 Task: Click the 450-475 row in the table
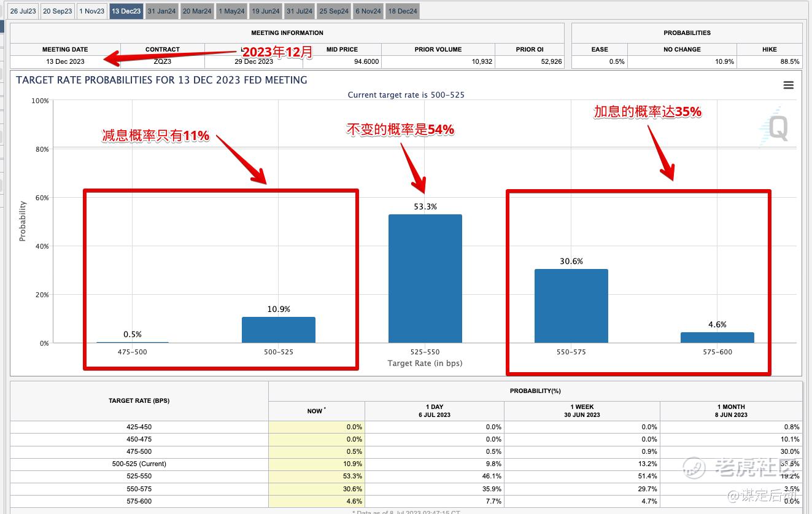click(x=406, y=439)
